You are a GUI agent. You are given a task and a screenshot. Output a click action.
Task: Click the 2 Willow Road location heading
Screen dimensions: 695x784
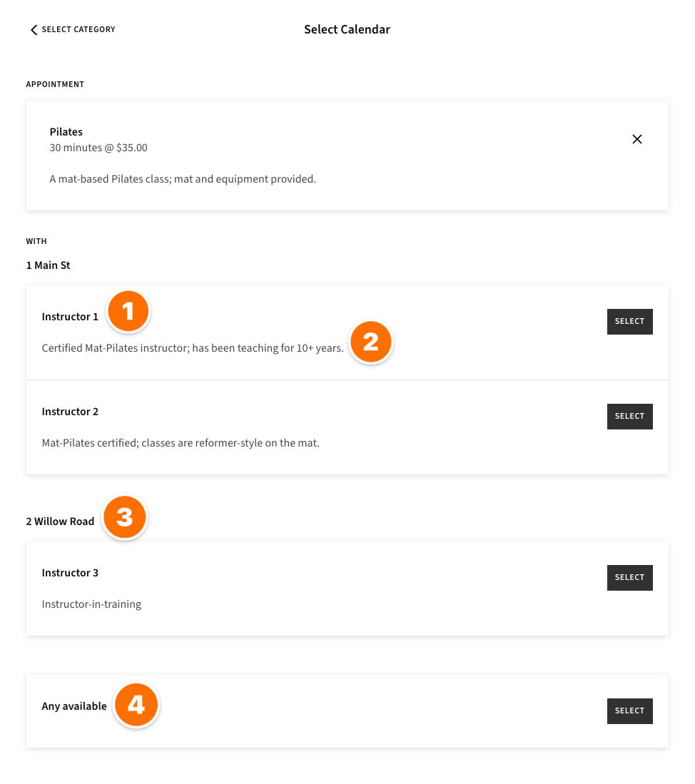(x=60, y=521)
